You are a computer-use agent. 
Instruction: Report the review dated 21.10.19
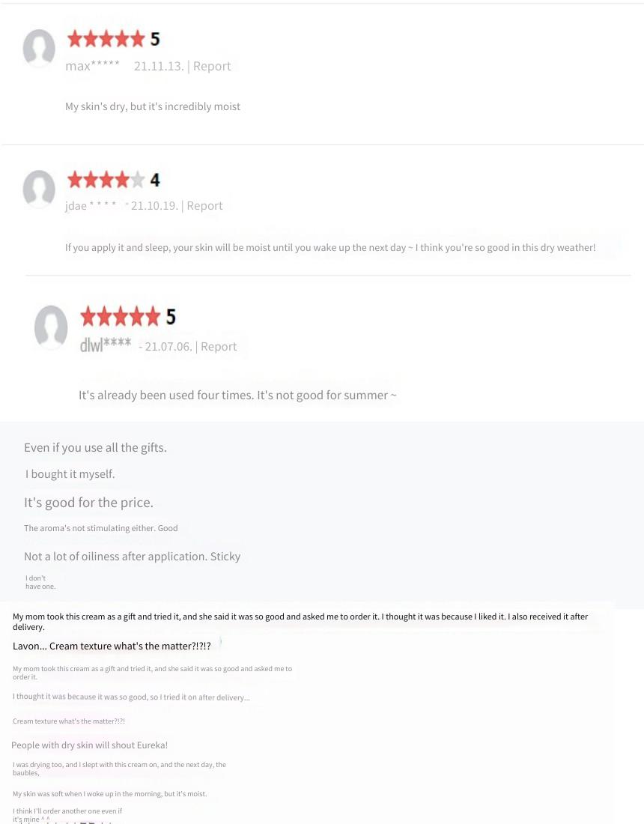pyautogui.click(x=204, y=205)
